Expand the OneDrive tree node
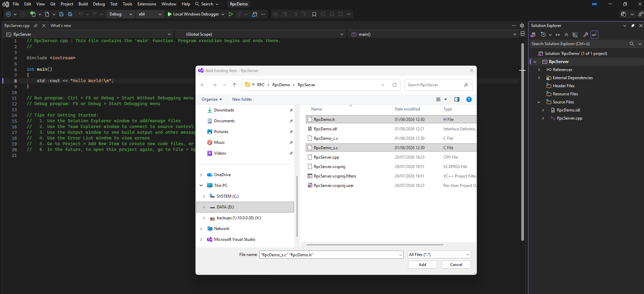 [x=201, y=175]
